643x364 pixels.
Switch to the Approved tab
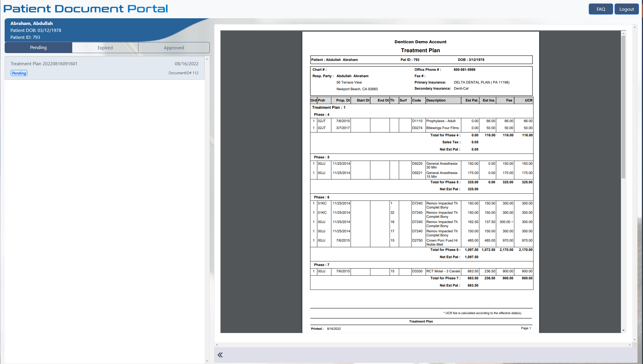pyautogui.click(x=174, y=48)
